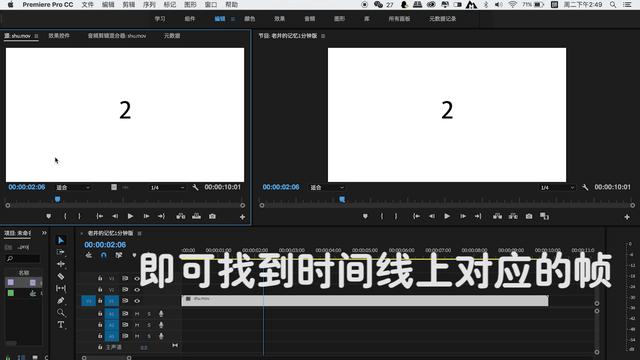Solo the first audio track (S)
Viewport: 640px width, 360px height.
pos(149,314)
